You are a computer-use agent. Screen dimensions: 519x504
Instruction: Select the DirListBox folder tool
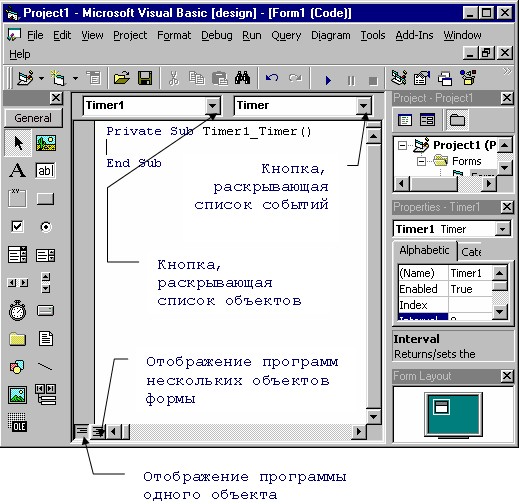pyautogui.click(x=17, y=339)
